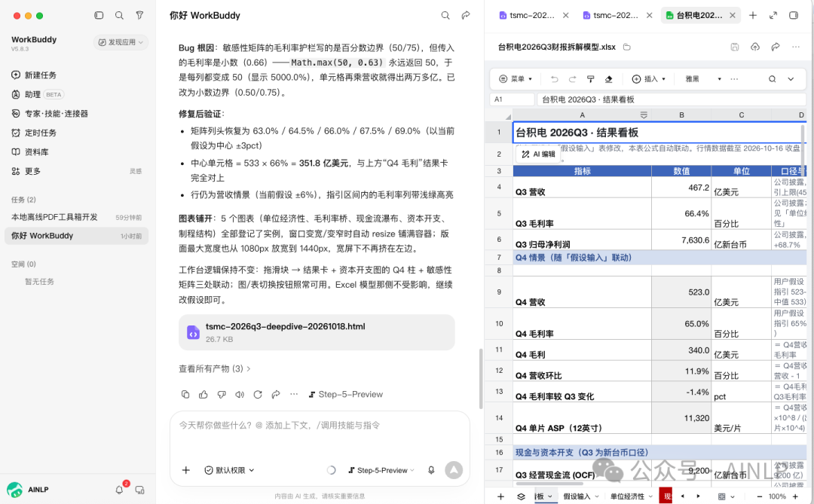Share the conversation via header arrow icon

(466, 16)
